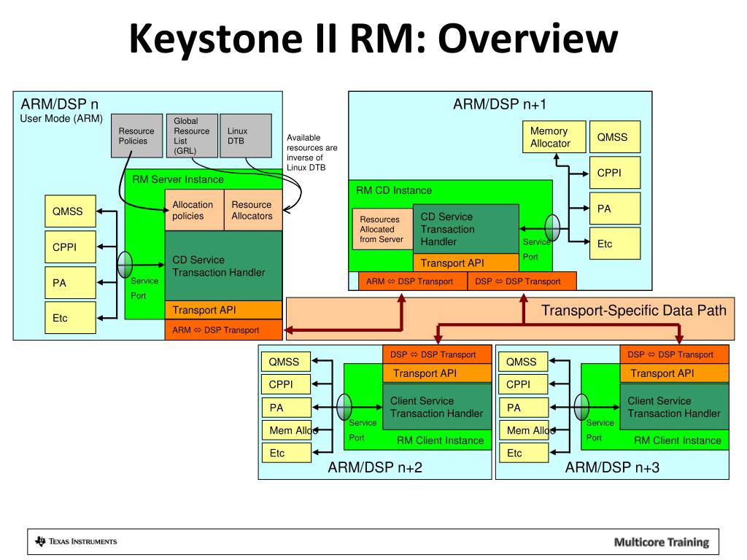Image resolution: width=747 pixels, height=560 pixels.
Task: Click CD Service Transaction Handler in RM Server Instance
Action: 223,265
